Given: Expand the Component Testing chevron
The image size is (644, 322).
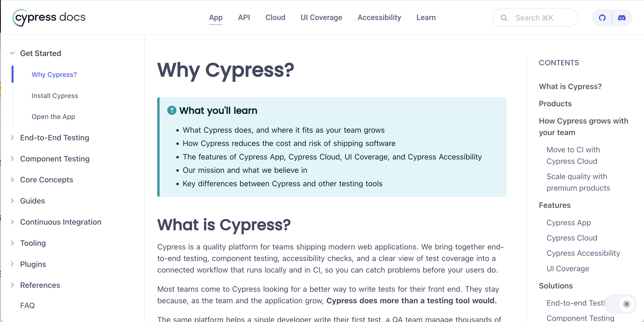Looking at the screenshot, I should 12,159.
